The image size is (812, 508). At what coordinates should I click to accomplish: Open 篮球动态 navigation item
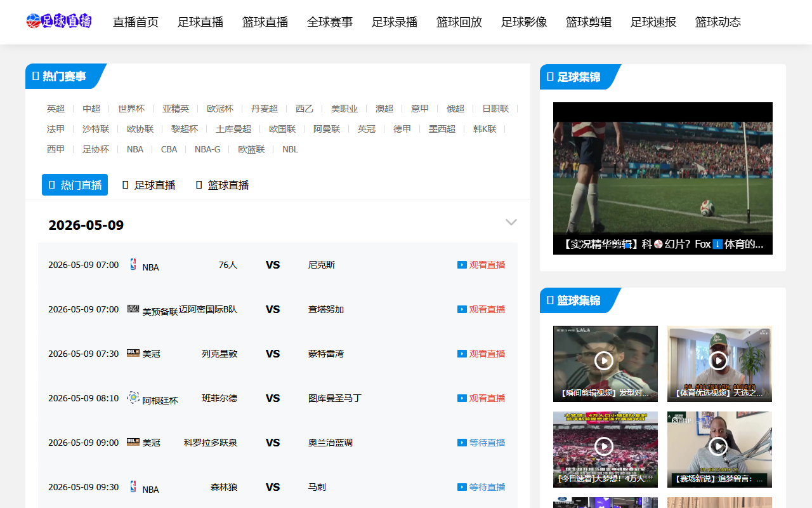tap(718, 22)
